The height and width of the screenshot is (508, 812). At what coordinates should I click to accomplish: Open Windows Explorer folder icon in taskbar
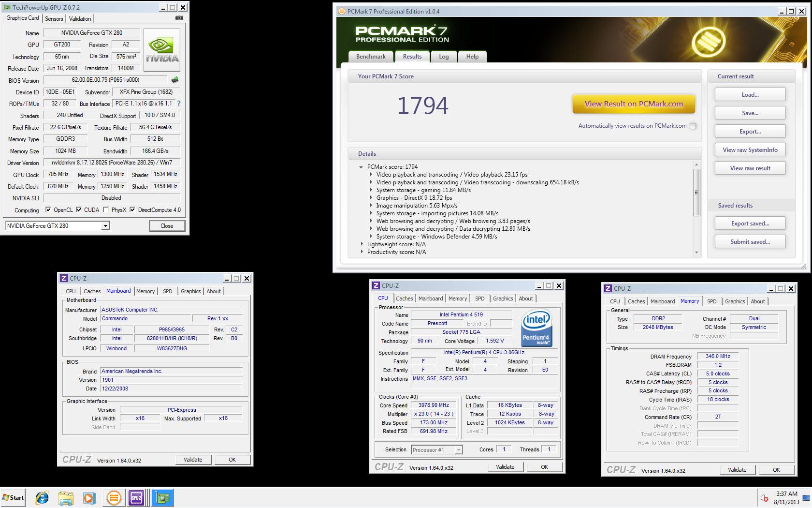[x=66, y=497]
